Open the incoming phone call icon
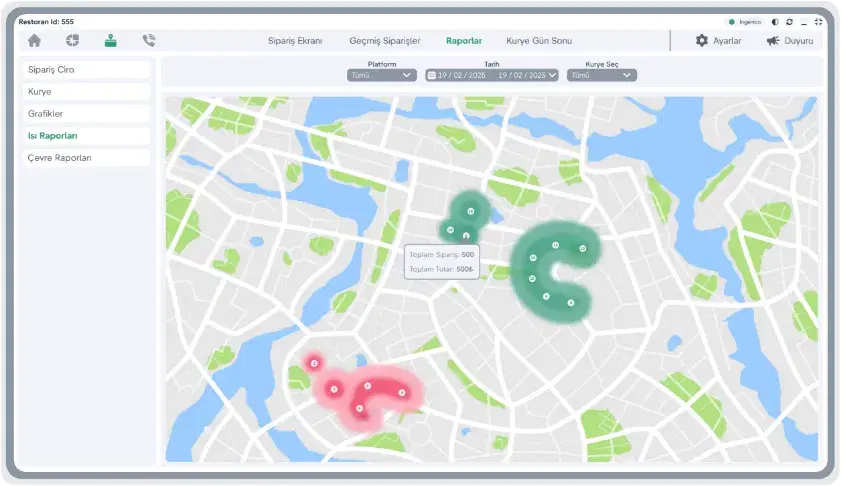The image size is (841, 486). [x=149, y=40]
